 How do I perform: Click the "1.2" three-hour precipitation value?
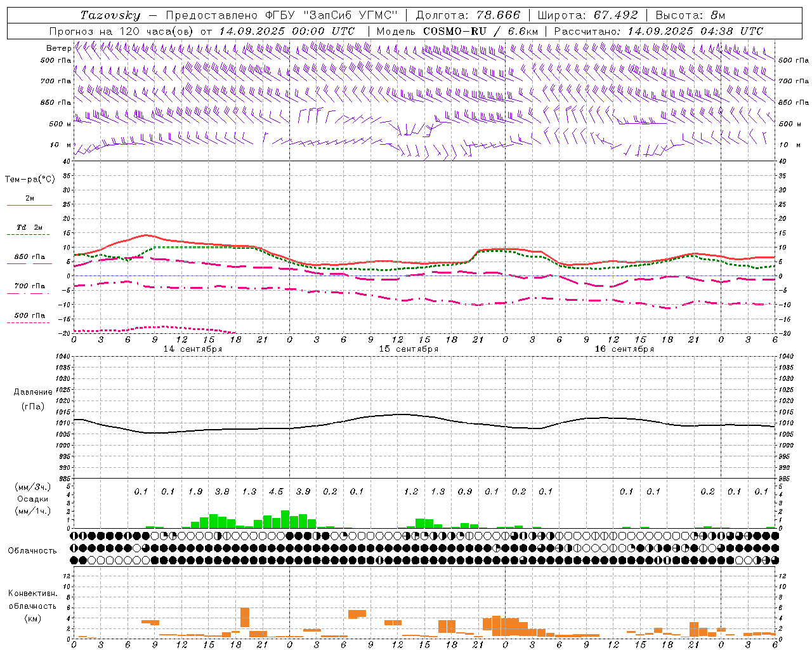411,491
